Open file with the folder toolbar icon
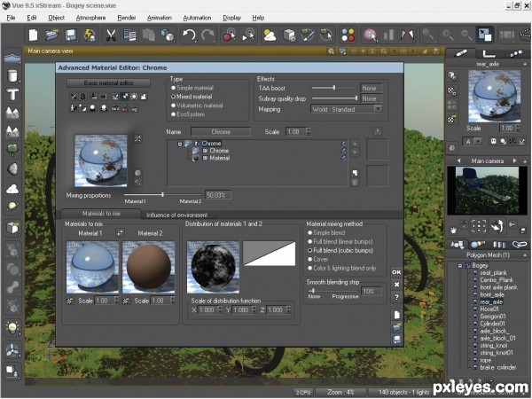 tap(52, 35)
